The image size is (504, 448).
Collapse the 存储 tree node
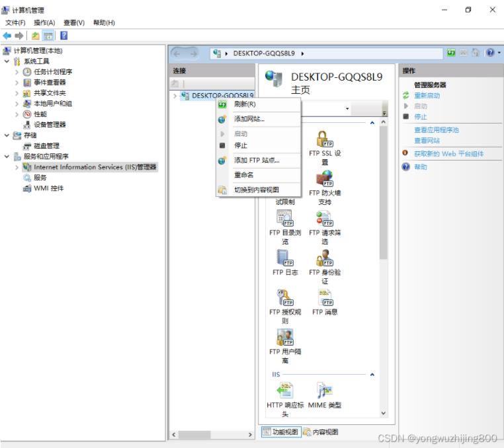pyautogui.click(x=7, y=135)
